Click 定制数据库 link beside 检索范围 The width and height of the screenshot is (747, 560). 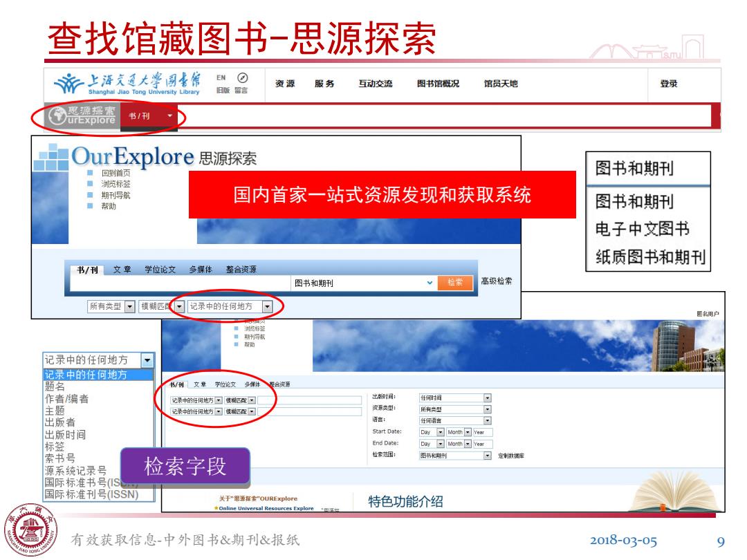click(x=511, y=456)
